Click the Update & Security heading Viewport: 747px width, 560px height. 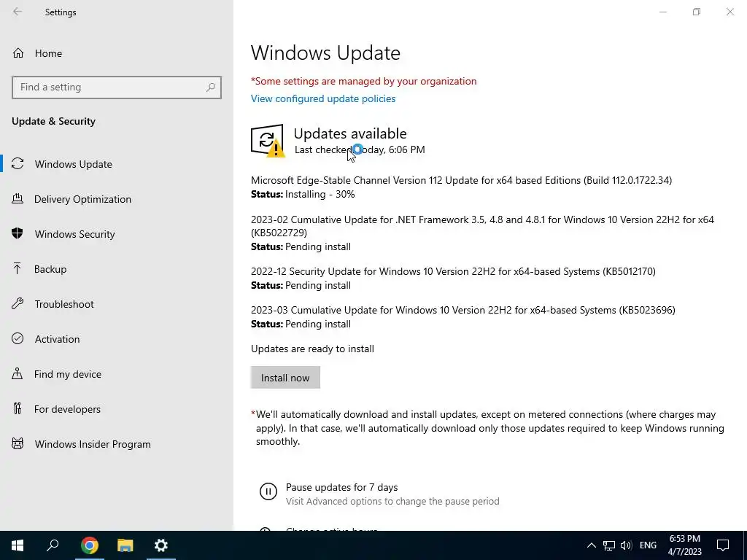(x=53, y=121)
